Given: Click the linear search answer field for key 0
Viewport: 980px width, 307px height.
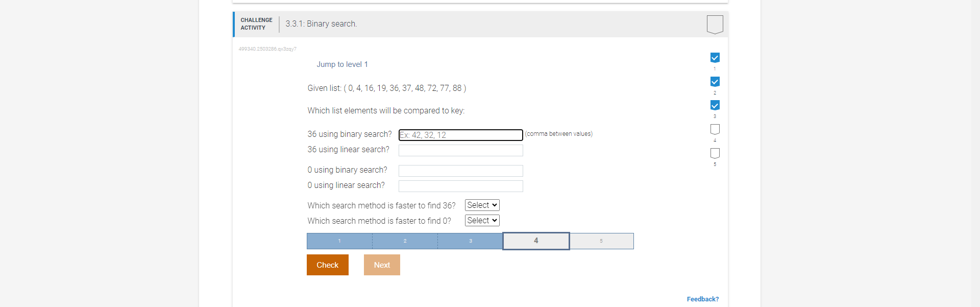Looking at the screenshot, I should click(460, 186).
